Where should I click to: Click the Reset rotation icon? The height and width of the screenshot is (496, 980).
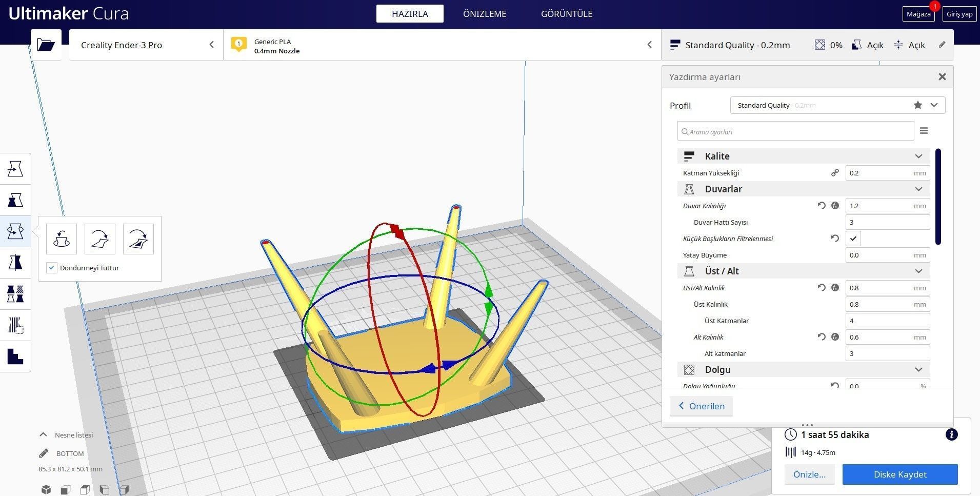click(62, 239)
